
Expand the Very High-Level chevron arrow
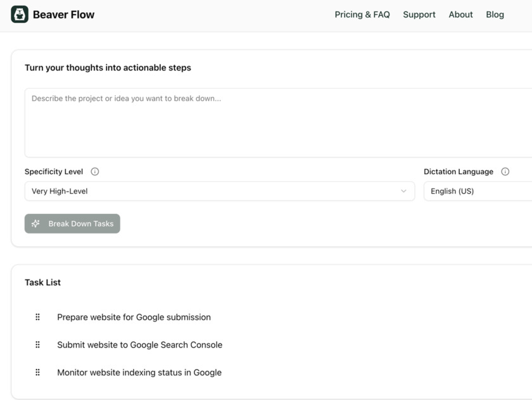point(403,191)
